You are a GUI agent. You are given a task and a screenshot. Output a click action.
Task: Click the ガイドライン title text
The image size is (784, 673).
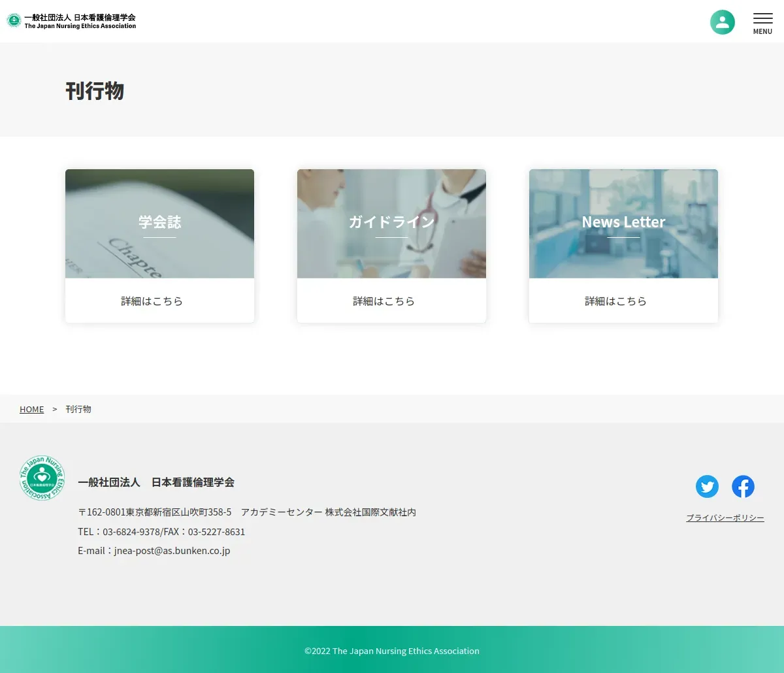click(x=391, y=222)
